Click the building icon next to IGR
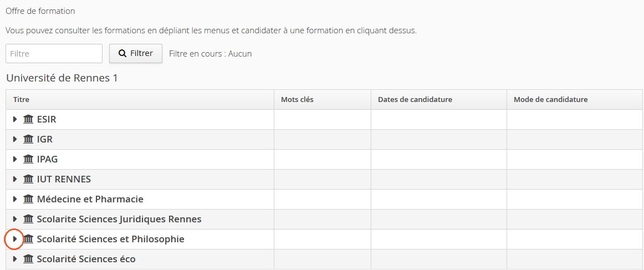The image size is (644, 270). [28, 139]
